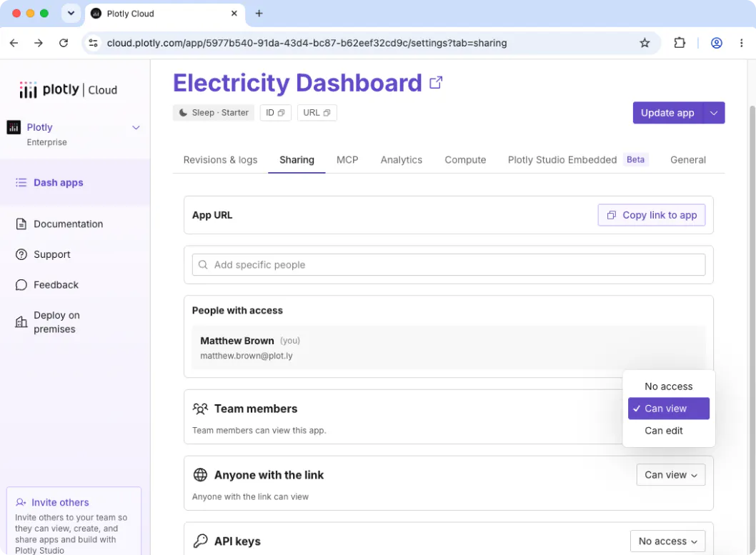Click the Plotly Cloud logo
Viewport: 756px width, 555px height.
(x=68, y=89)
